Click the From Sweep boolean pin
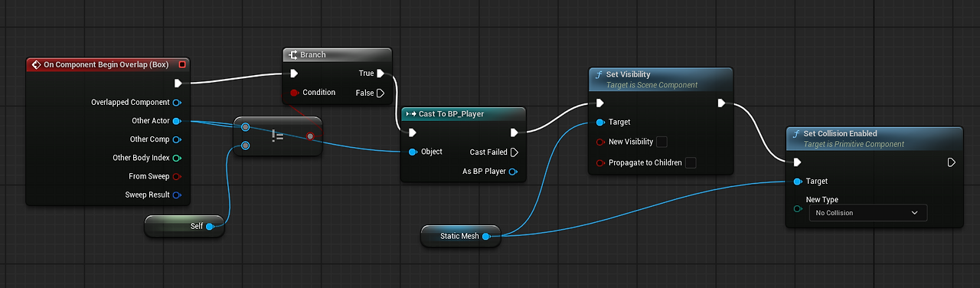This screenshot has width=980, height=288. 177,176
